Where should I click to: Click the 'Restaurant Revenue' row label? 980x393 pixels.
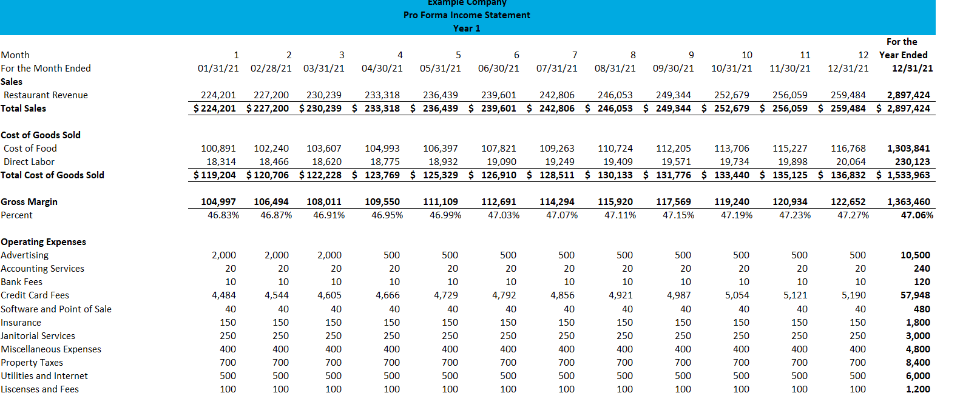(x=46, y=95)
